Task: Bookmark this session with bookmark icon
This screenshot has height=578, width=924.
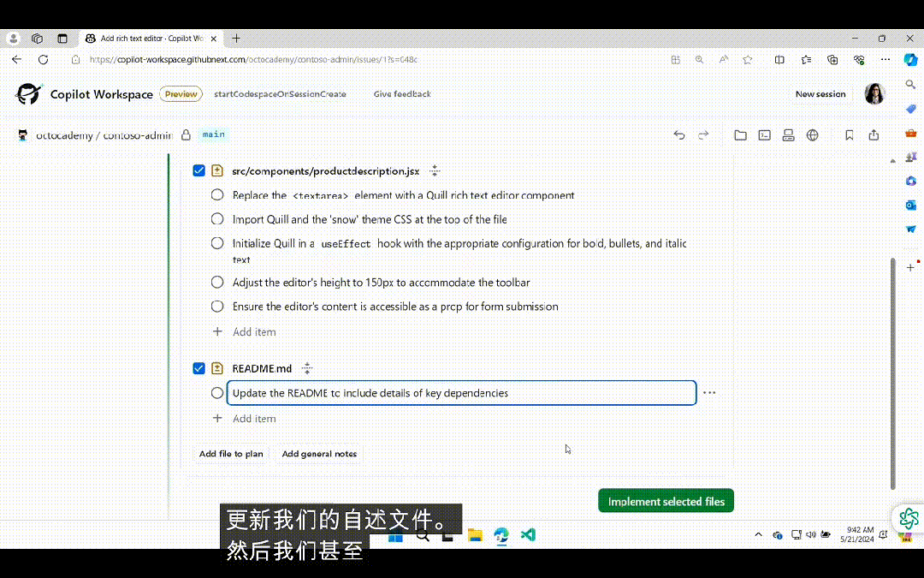Action: coord(850,135)
